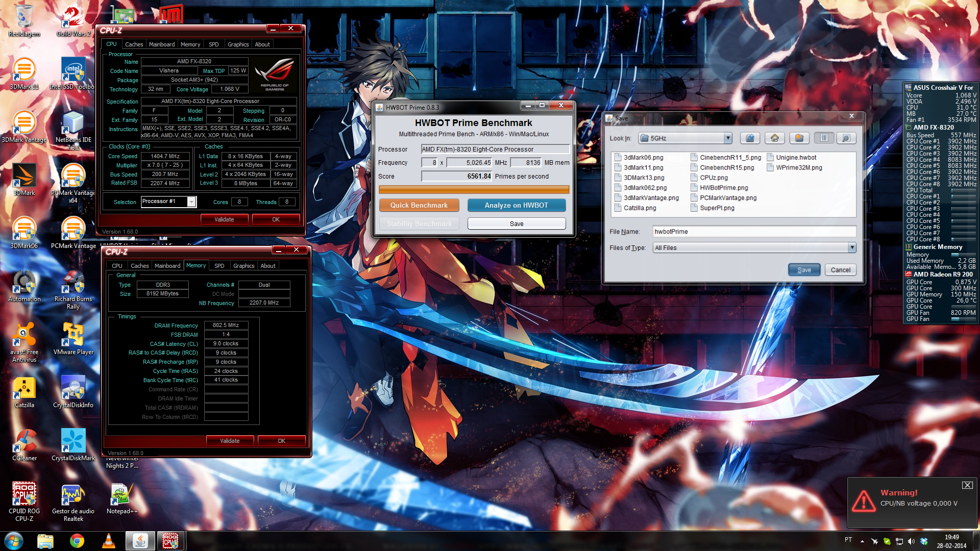The width and height of the screenshot is (980, 551).
Task: Select WPrime32M.png in file list
Action: 794,168
